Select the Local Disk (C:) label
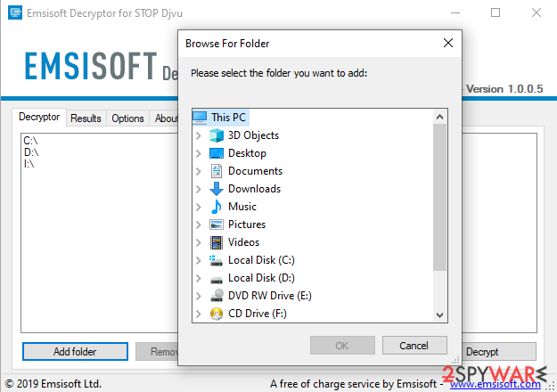Viewport: 557px width, 392px height. (261, 260)
